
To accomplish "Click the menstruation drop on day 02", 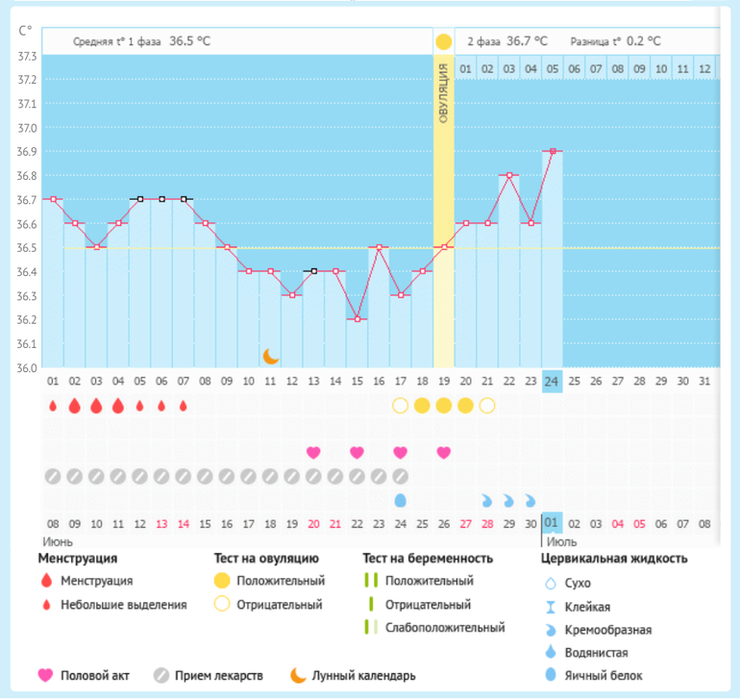I will coord(75,406).
